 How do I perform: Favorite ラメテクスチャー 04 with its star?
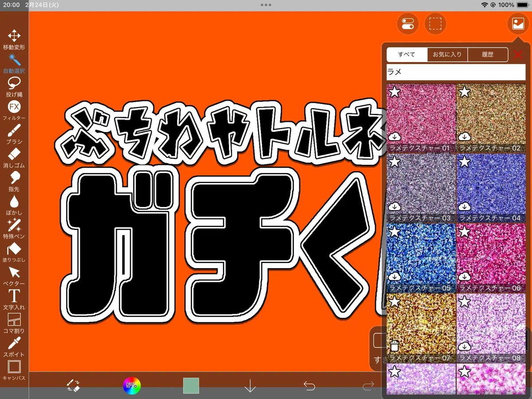click(x=465, y=162)
